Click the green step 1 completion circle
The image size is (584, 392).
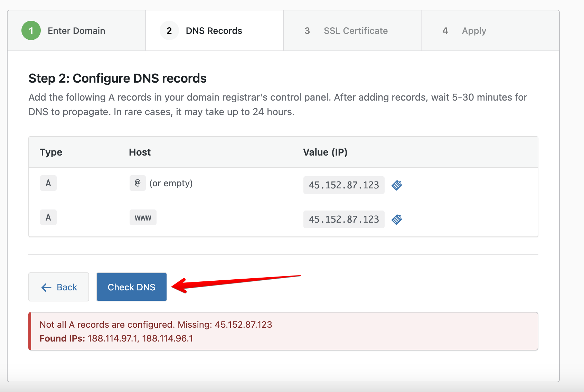coord(31,30)
